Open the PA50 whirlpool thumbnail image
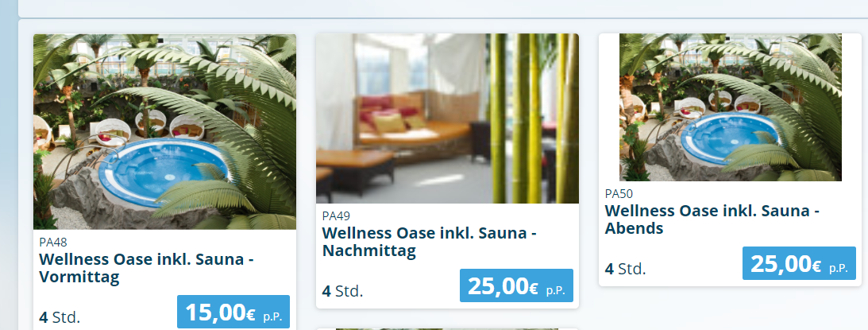This screenshot has height=330, width=868. [730, 107]
